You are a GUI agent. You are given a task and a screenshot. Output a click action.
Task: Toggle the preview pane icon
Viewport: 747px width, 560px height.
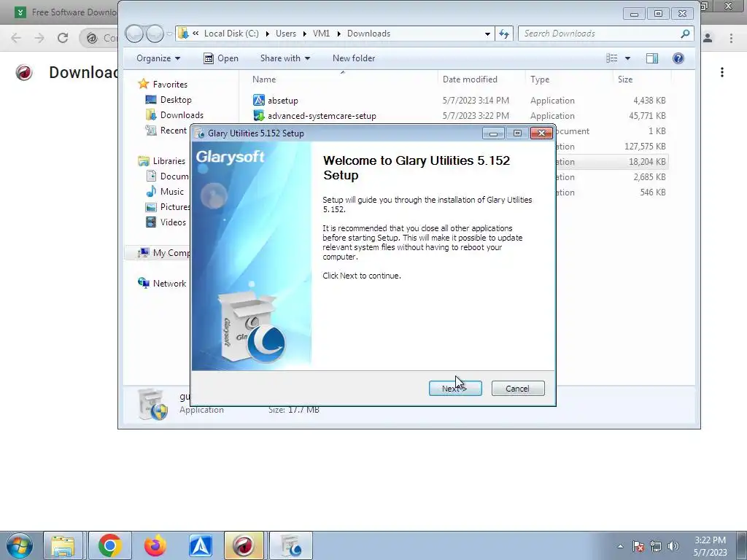tap(652, 58)
